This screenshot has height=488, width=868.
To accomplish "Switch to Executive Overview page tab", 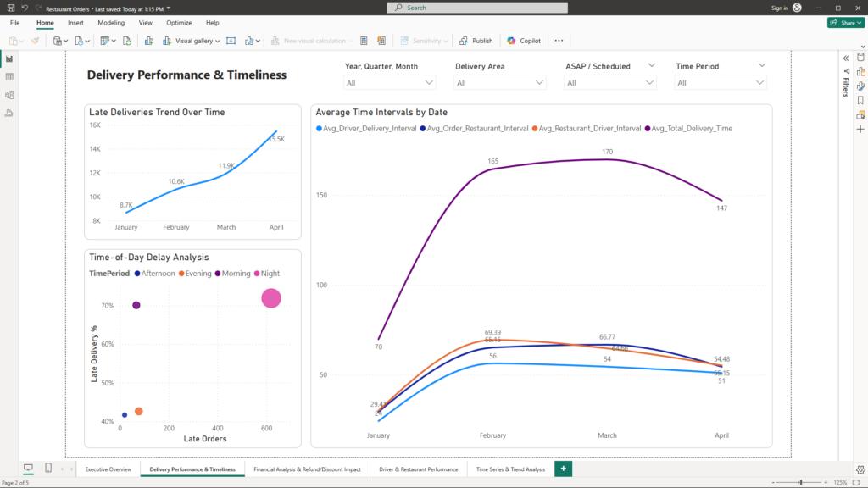I will [108, 469].
